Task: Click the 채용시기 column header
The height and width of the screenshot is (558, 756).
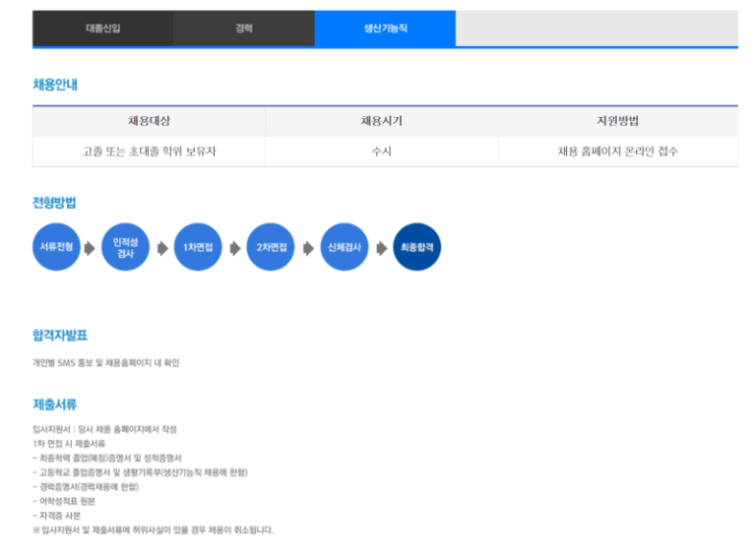Action: (x=381, y=121)
